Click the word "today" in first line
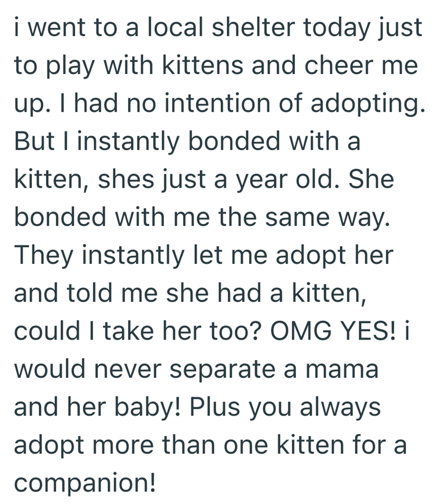Viewport: 433px width, 504px height. point(324,28)
